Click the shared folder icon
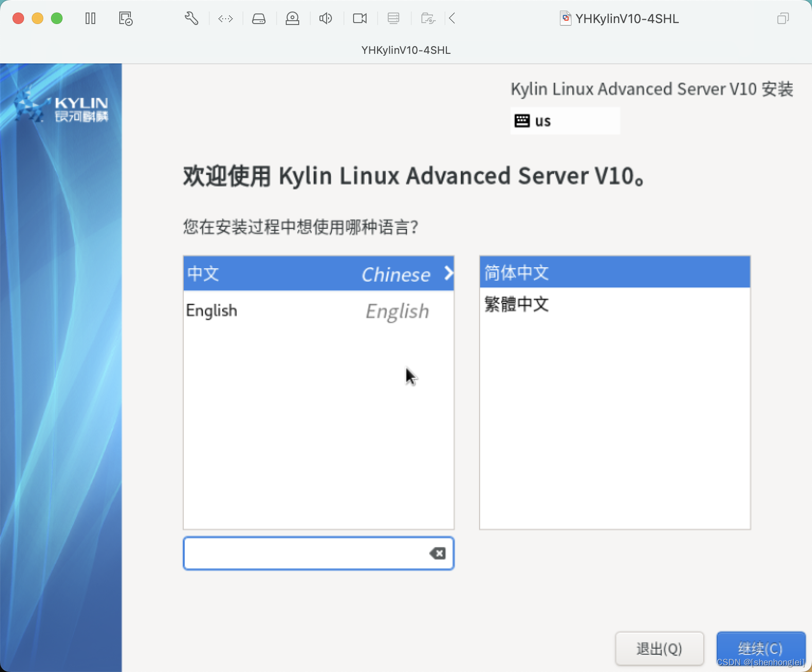 (x=428, y=19)
